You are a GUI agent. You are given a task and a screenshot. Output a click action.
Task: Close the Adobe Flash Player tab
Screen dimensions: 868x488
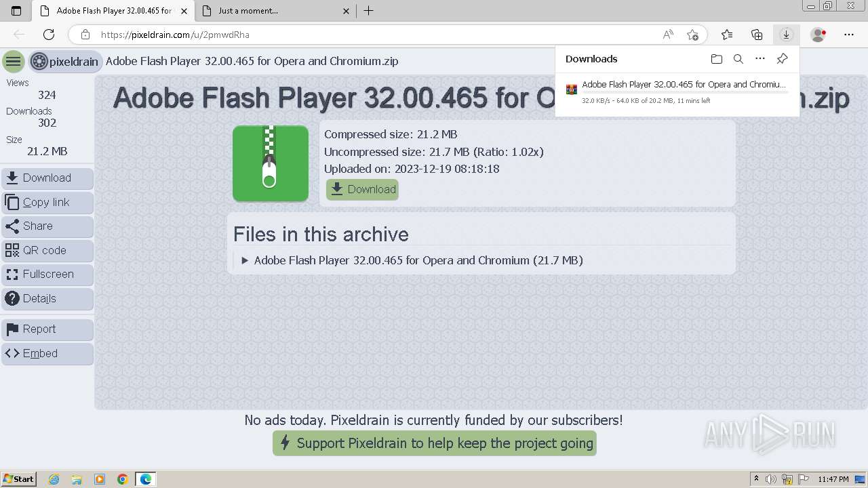[x=184, y=11]
